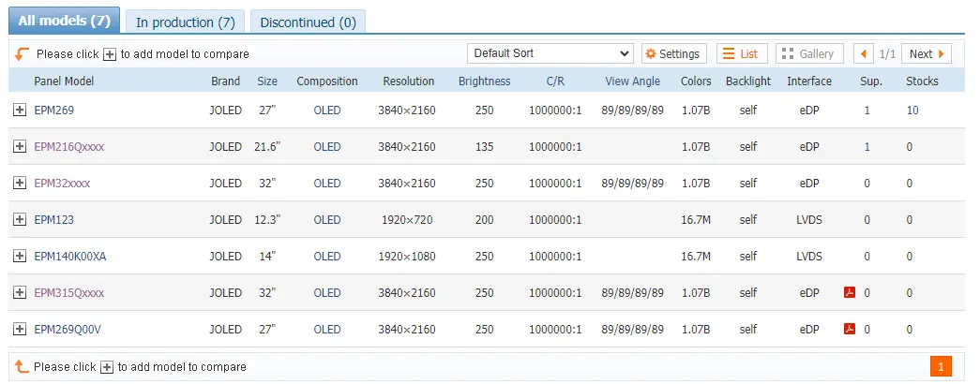980x384 pixels.
Task: Open table Settings
Action: coord(673,53)
